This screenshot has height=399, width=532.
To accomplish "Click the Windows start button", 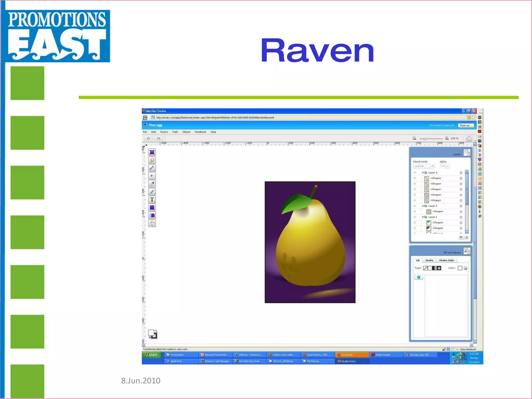I will (152, 355).
